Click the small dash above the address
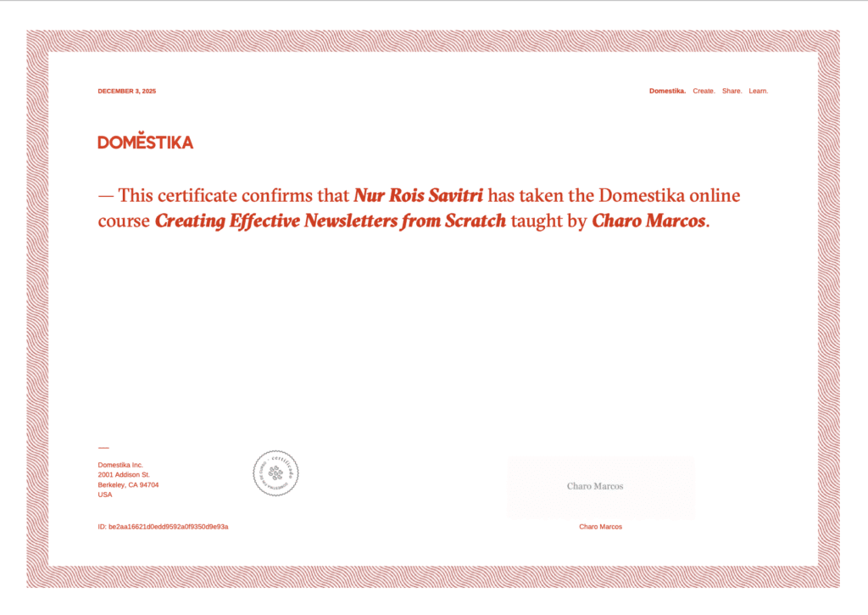 pos(103,448)
